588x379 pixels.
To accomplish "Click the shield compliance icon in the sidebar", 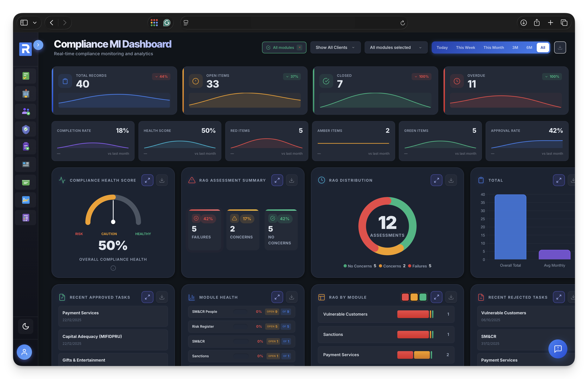I will 25,129.
